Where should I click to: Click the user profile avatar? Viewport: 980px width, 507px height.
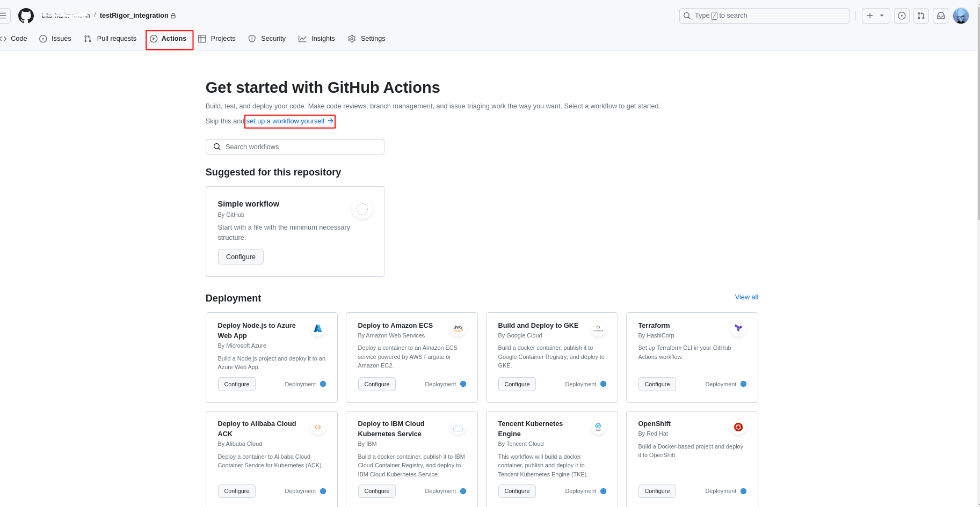(x=961, y=16)
